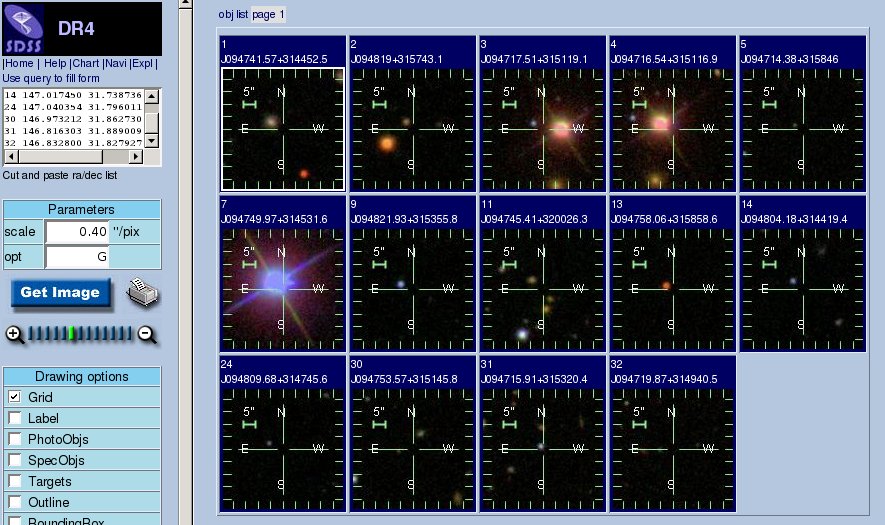The width and height of the screenshot is (885, 525).
Task: Click inside the ra/dec list text area
Action: 74,119
